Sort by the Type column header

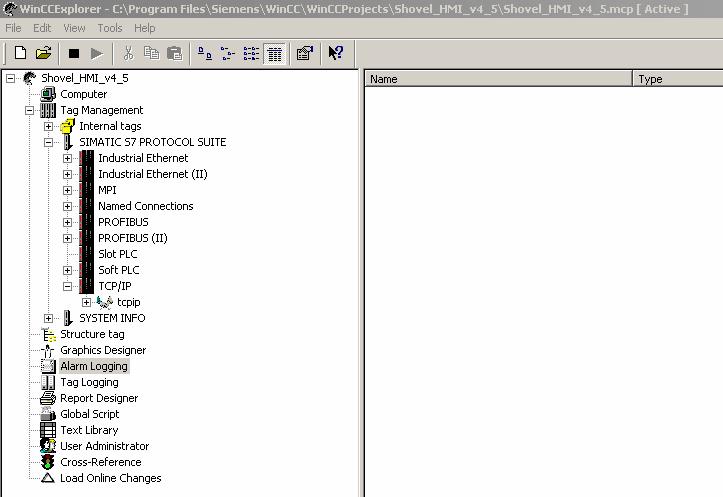coord(678,79)
